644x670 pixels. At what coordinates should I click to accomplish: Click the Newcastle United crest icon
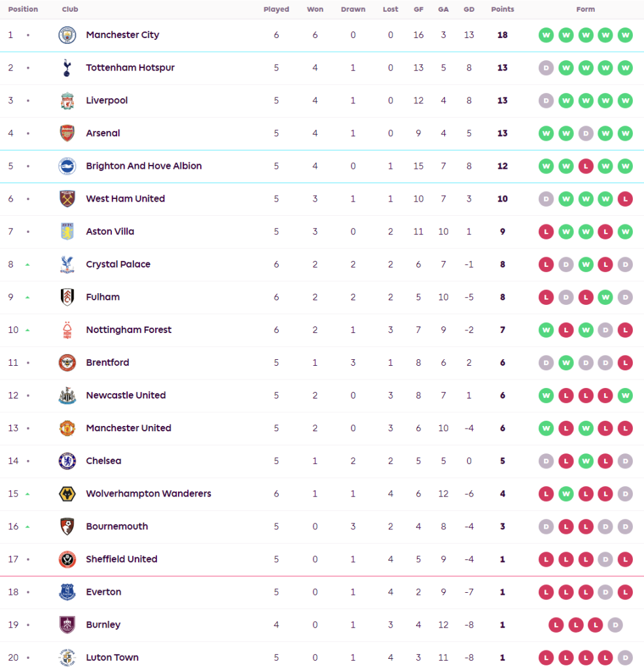click(67, 396)
